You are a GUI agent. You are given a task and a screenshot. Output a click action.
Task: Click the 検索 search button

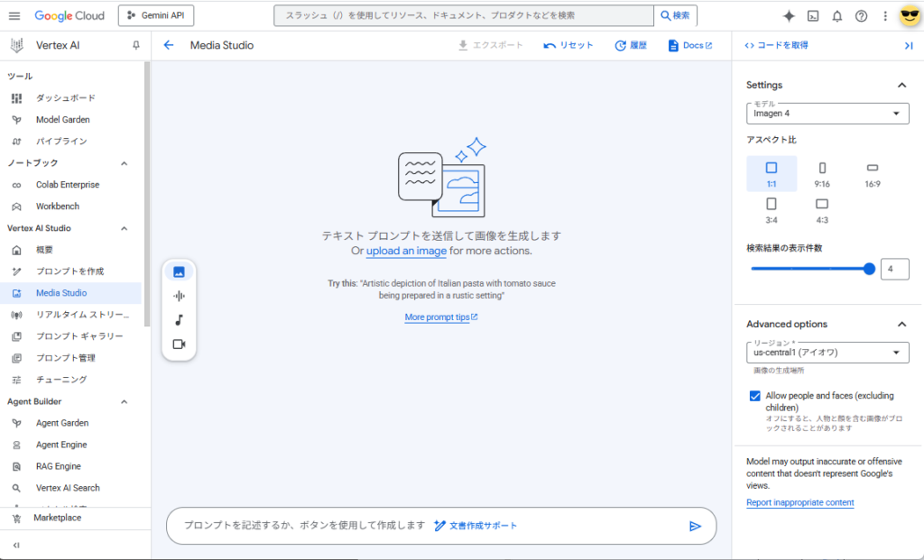tap(675, 16)
